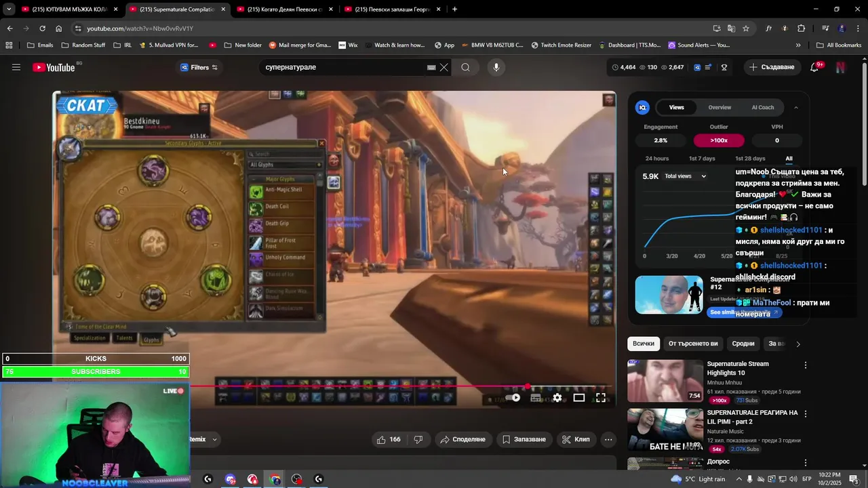The image size is (868, 488).
Task: Clear the search field with the X icon
Action: point(444,67)
